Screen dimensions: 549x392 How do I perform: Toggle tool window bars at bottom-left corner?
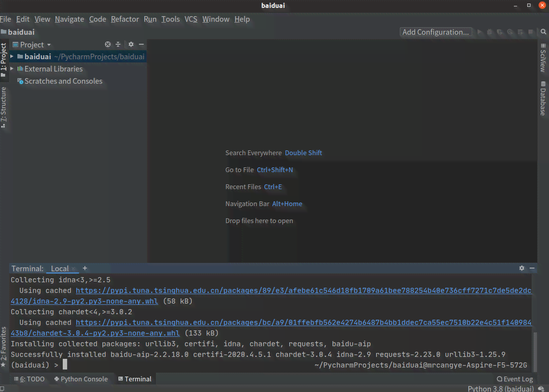click(x=2, y=389)
